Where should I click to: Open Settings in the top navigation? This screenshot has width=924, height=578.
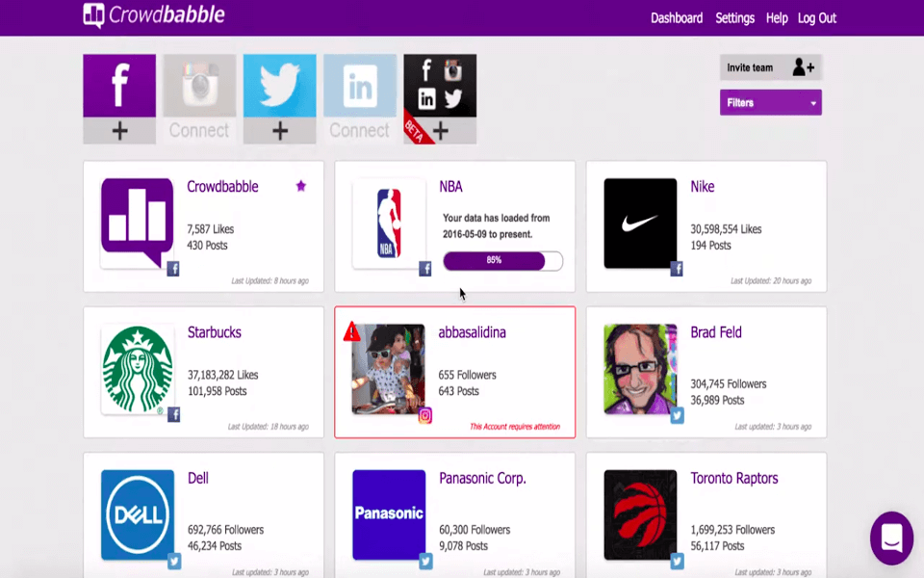734,18
